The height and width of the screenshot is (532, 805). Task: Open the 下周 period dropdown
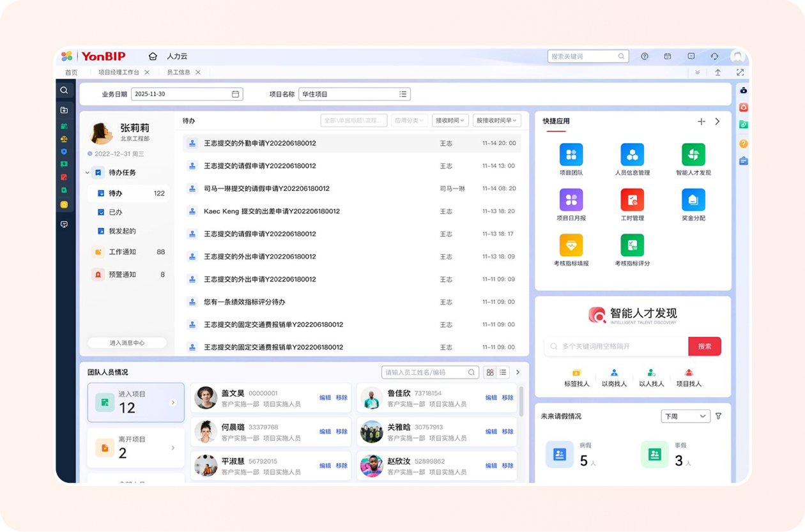[x=686, y=416]
